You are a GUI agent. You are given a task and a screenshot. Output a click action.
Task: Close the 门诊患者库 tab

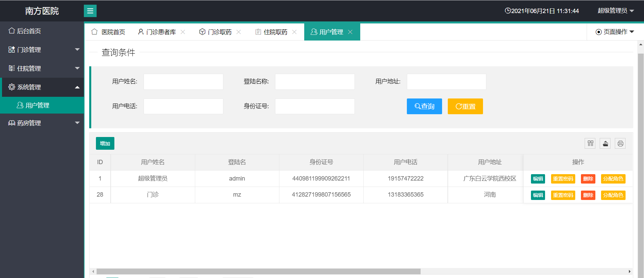point(183,32)
